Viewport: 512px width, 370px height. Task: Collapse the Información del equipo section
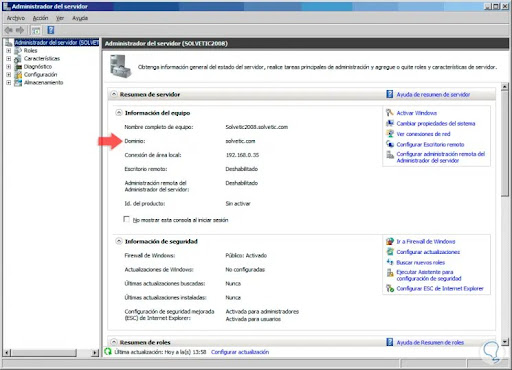(119, 113)
